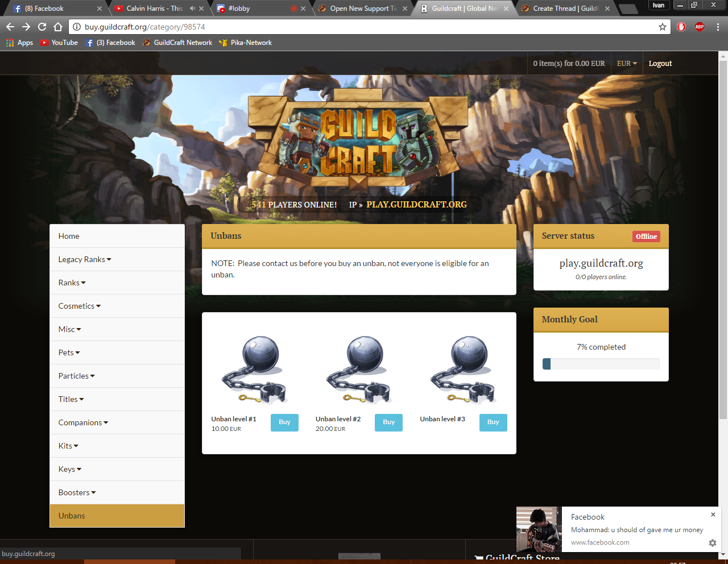Screen dimensions: 728x564
Task: Open the browser home page icon
Action: [58, 27]
